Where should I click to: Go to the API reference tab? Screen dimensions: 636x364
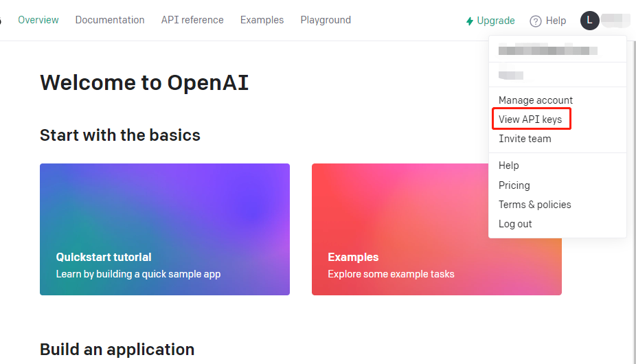click(x=192, y=20)
